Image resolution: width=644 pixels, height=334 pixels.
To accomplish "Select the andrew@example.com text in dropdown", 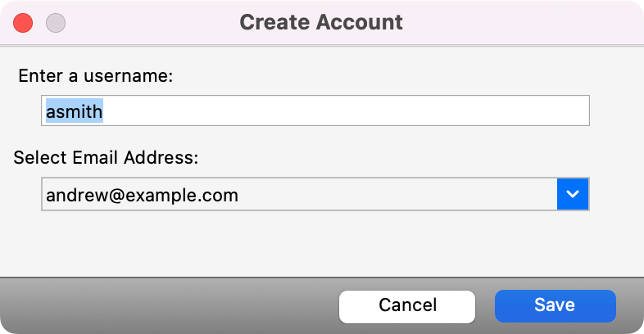I will tap(142, 195).
